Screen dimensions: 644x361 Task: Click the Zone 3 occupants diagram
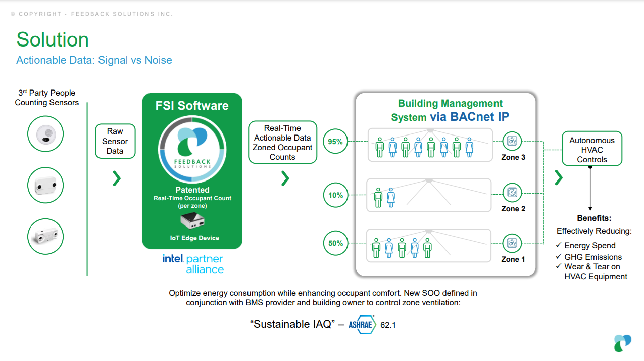429,145
